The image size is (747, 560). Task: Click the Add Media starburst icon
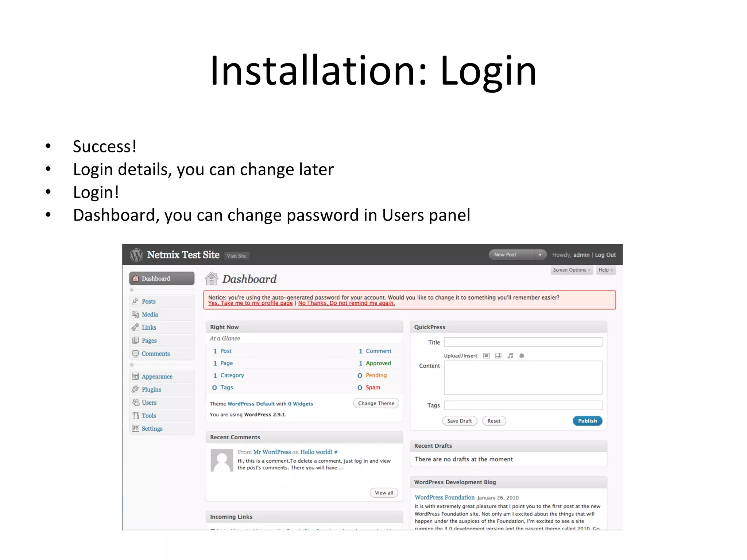522,355
